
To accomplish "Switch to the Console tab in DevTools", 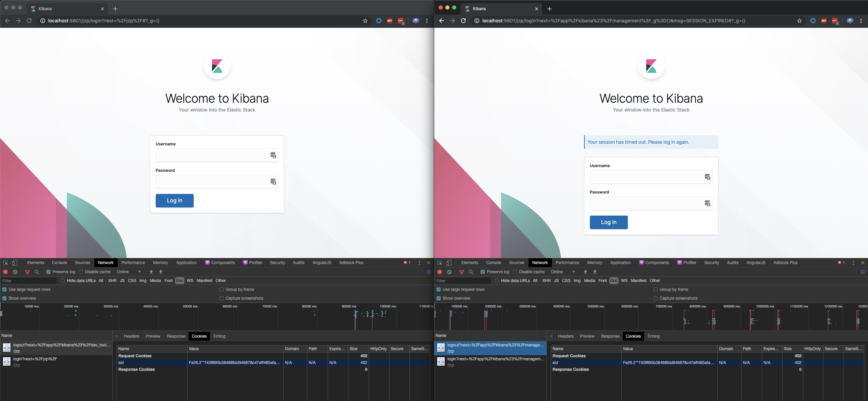I will click(x=59, y=263).
